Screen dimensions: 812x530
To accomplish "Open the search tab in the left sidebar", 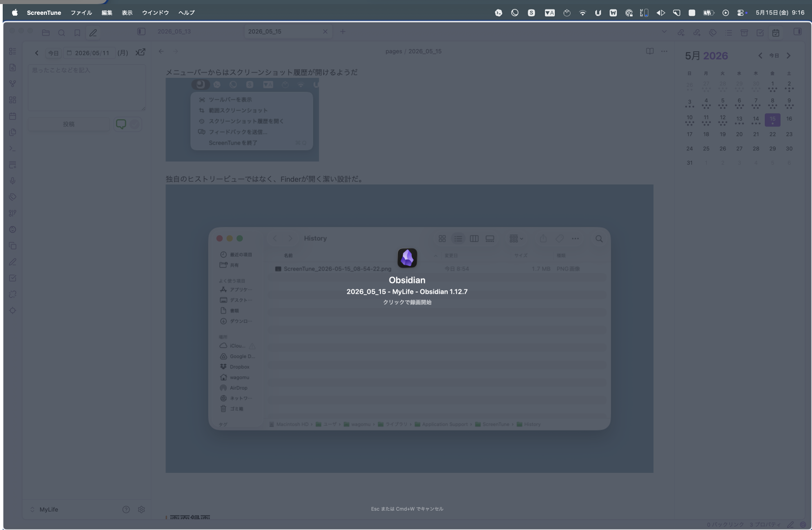I will click(62, 32).
